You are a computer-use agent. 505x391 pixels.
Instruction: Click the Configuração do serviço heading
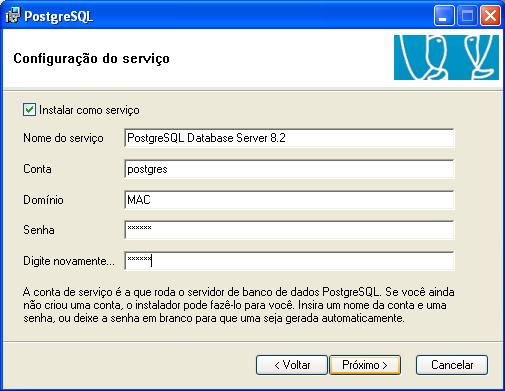tap(91, 59)
